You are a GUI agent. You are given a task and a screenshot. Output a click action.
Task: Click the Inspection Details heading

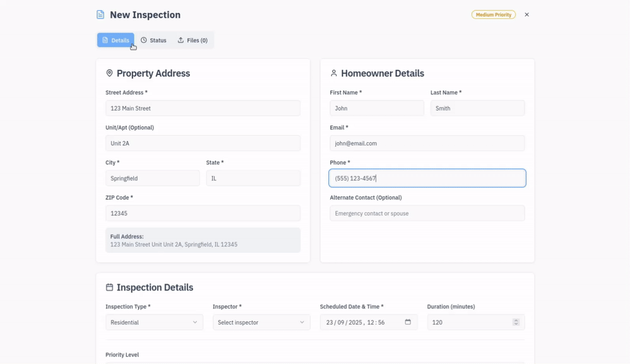click(155, 287)
